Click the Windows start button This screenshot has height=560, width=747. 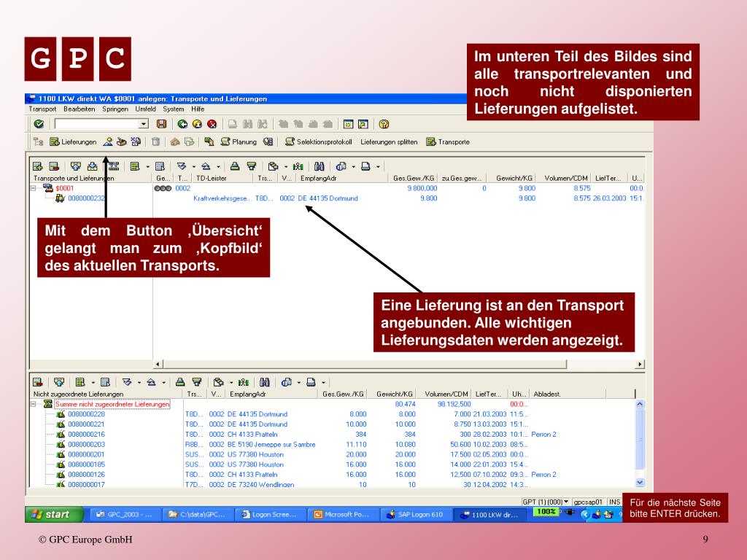coord(54,514)
